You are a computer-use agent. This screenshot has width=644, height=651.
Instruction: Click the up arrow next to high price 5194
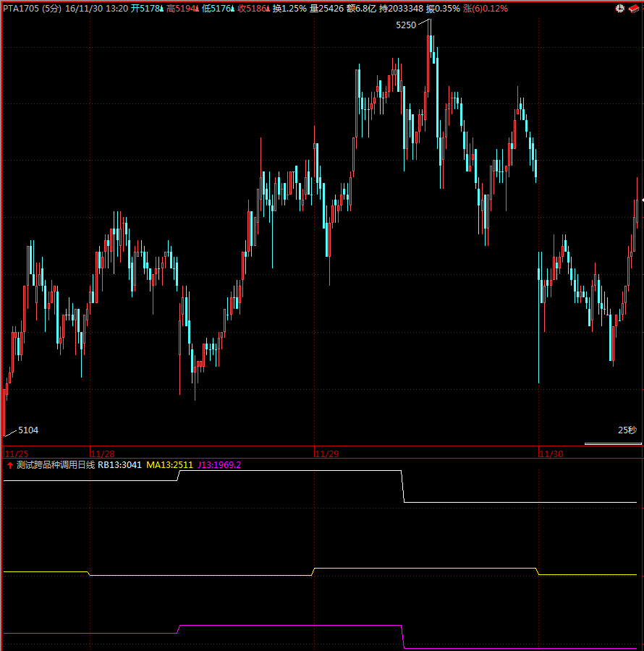click(x=196, y=9)
